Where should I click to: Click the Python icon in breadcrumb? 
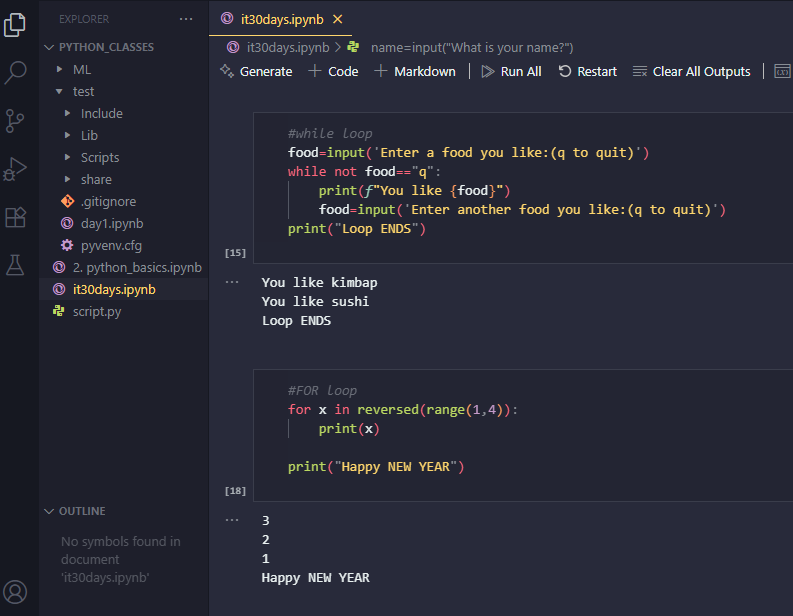pyautogui.click(x=353, y=47)
